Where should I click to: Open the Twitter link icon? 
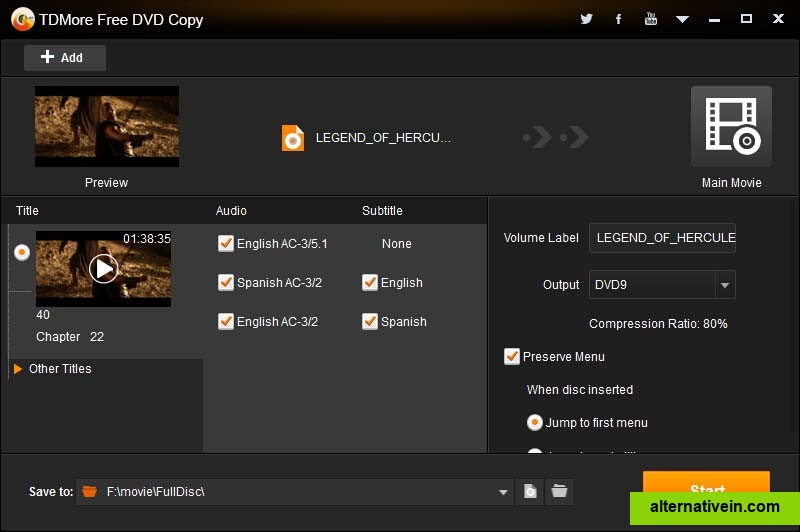586,19
